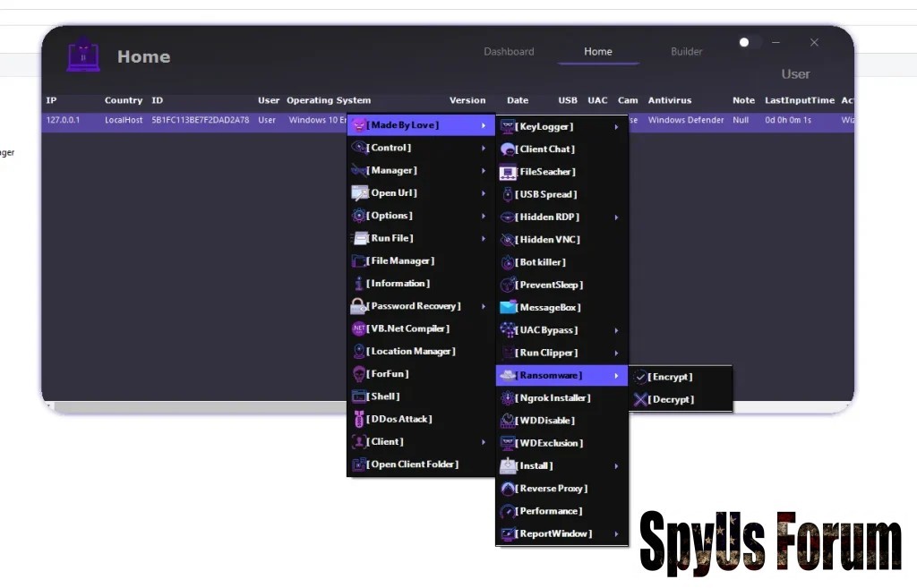
Task: Click the MessageBox envelope icon
Action: (508, 308)
